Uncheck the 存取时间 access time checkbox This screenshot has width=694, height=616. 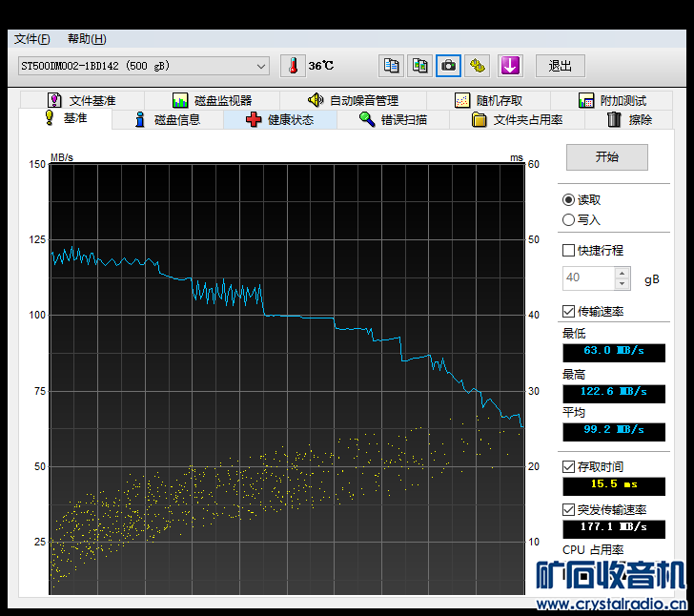[x=569, y=467]
